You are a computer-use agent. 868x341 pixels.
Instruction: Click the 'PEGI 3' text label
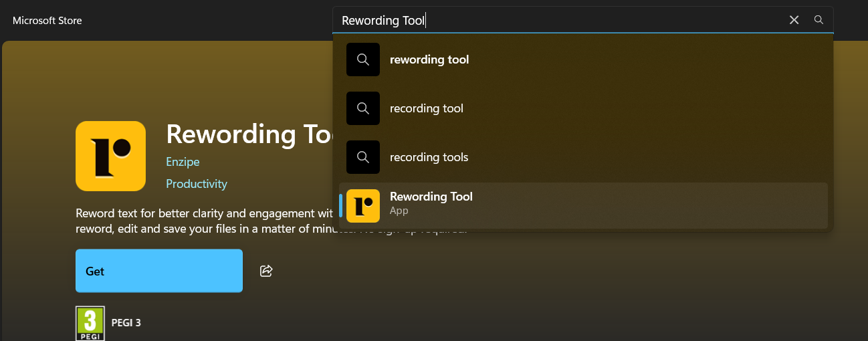tap(126, 323)
